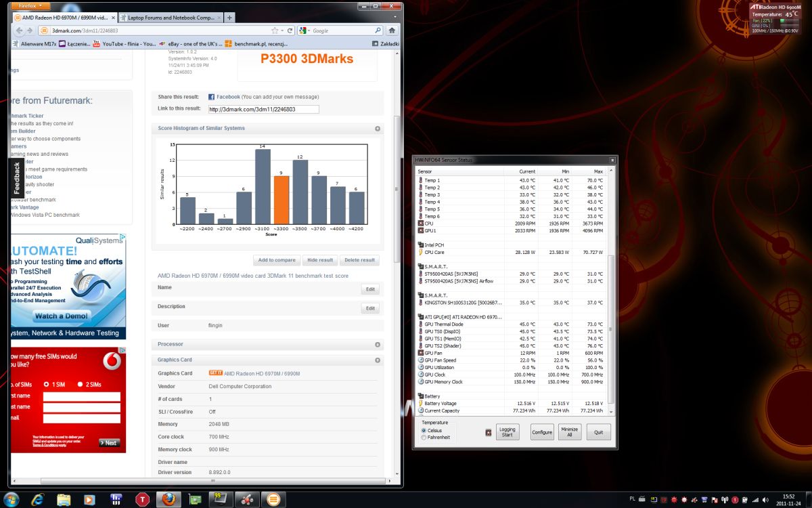This screenshot has width=812, height=508.
Task: Select the 1 SIM radio option
Action: coord(47,384)
